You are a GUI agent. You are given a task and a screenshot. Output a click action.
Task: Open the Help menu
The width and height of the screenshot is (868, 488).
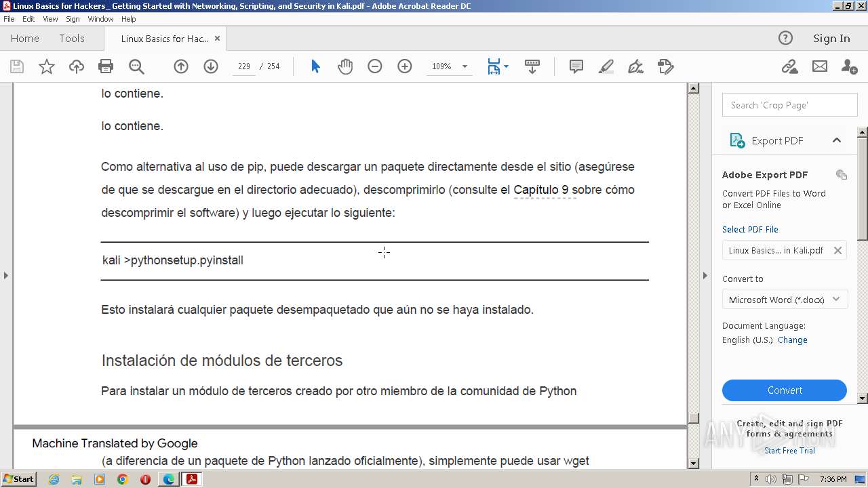coord(128,19)
